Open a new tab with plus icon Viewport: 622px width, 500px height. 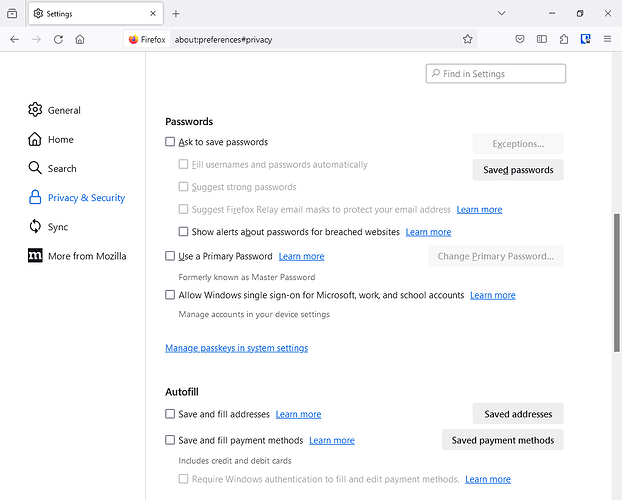(176, 13)
